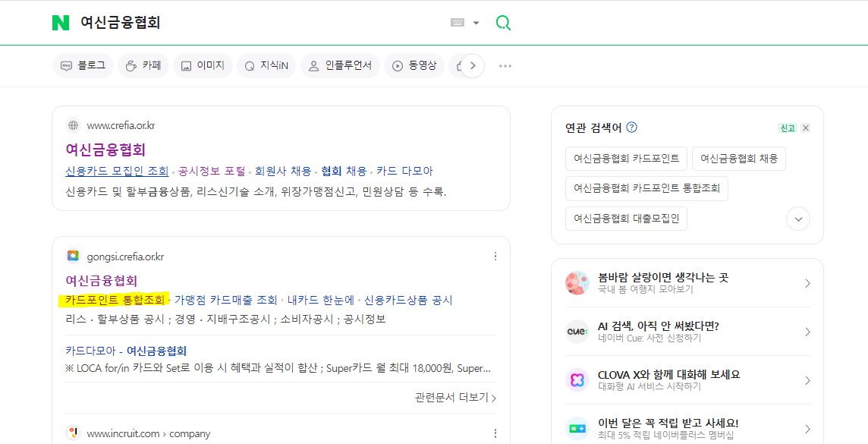Expand the keyboard input dropdown arrow

pyautogui.click(x=476, y=24)
